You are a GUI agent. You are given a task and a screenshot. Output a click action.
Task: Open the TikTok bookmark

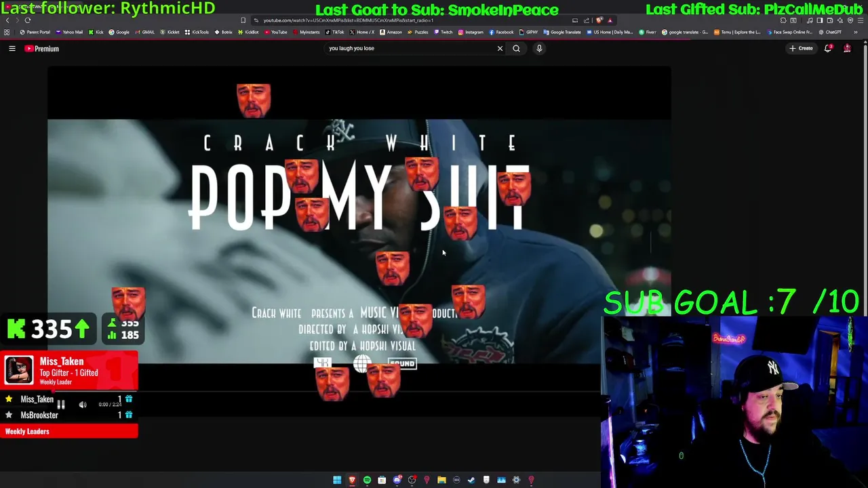(x=334, y=32)
